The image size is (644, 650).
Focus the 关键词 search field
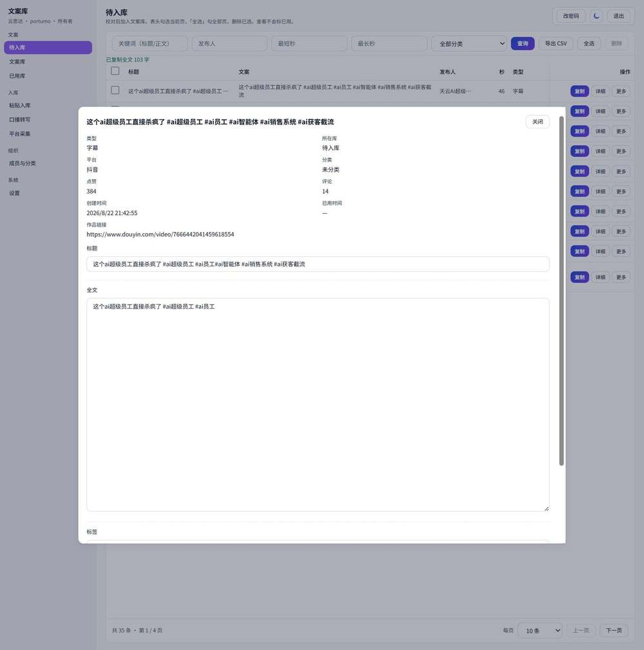149,44
